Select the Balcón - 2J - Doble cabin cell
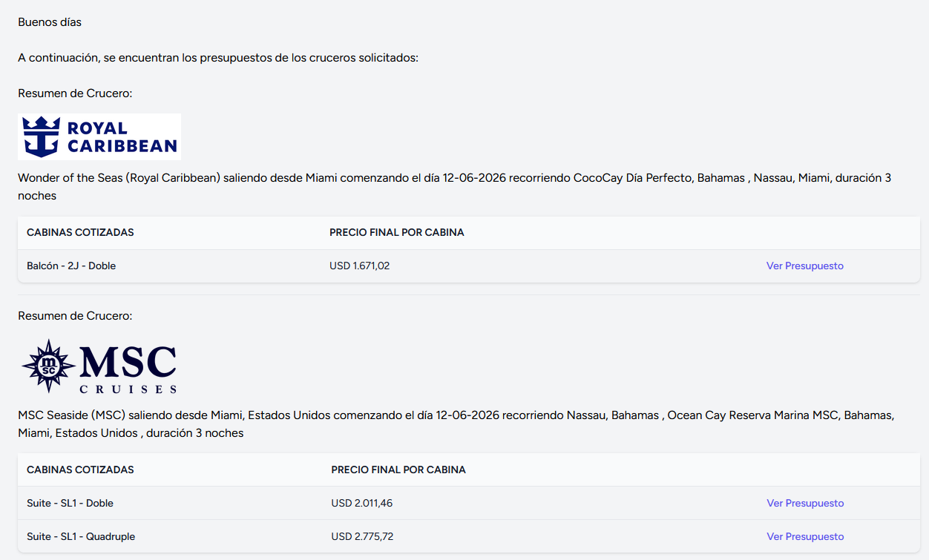929x560 pixels. (71, 266)
